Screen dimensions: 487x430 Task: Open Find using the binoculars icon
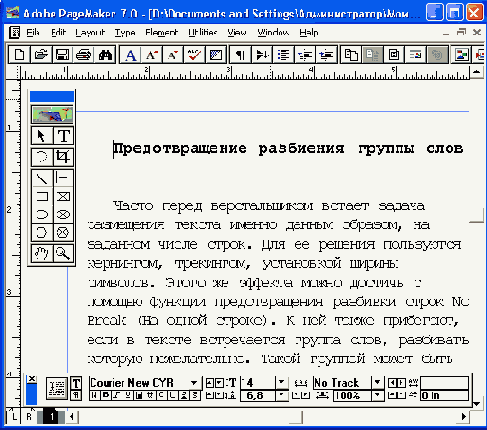coord(105,55)
